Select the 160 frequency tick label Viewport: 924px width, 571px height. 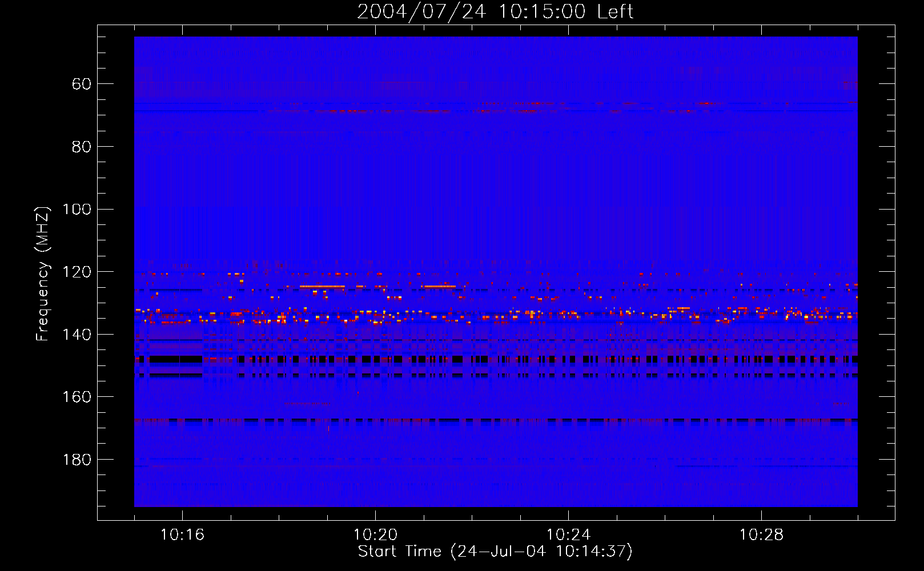77,397
